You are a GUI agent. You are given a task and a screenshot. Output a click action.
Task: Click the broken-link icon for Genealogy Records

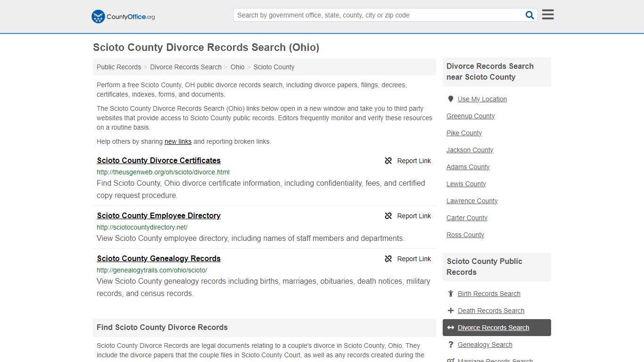coord(388,259)
